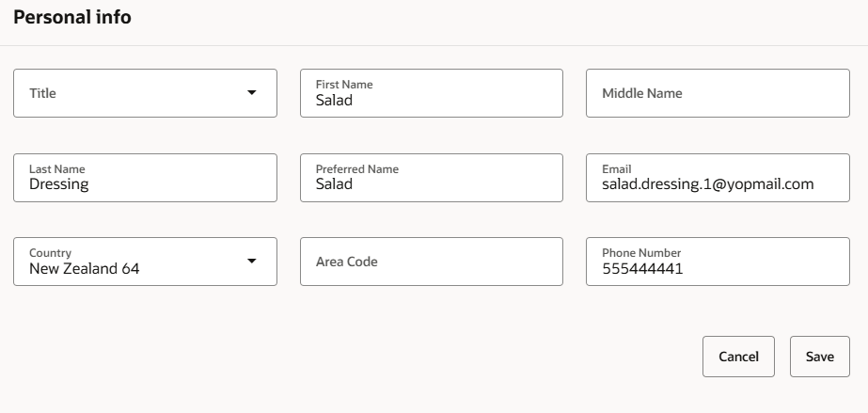Image resolution: width=868 pixels, height=413 pixels.
Task: Select the New Zealand 64 country value
Action: click(85, 268)
